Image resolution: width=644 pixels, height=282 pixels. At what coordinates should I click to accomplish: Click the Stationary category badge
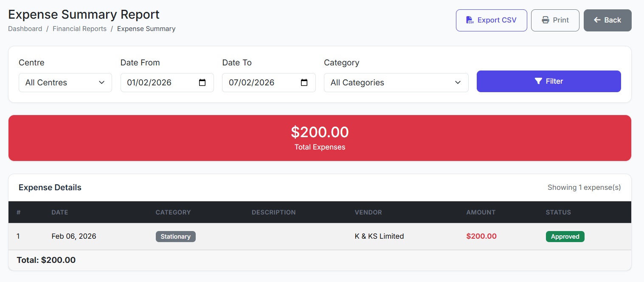click(x=175, y=237)
